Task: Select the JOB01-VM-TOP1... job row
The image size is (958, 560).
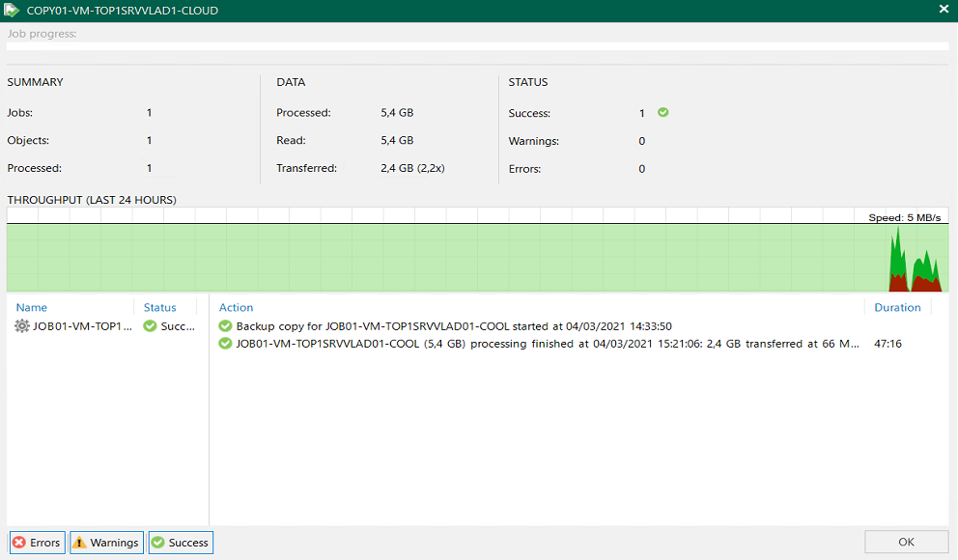Action: [105, 326]
